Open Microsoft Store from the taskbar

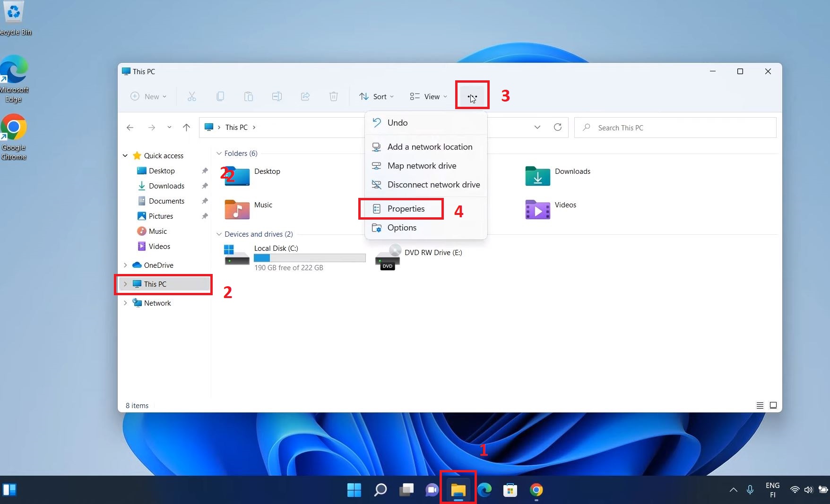point(510,490)
